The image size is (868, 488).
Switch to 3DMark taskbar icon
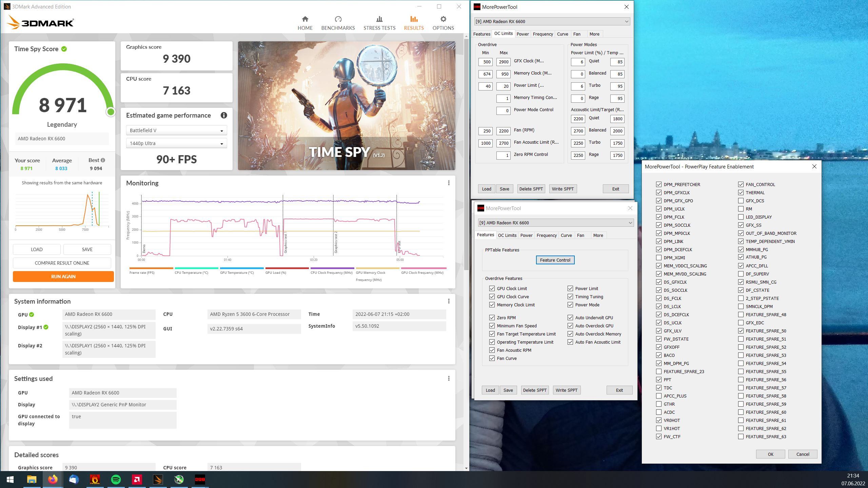pos(158,480)
